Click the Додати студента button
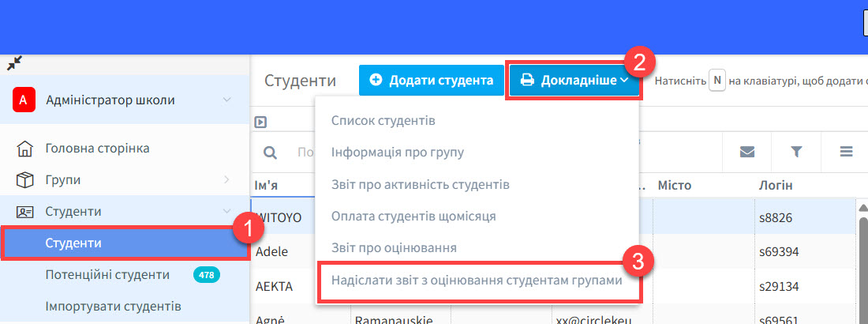This screenshot has width=868, height=324. 431,80
